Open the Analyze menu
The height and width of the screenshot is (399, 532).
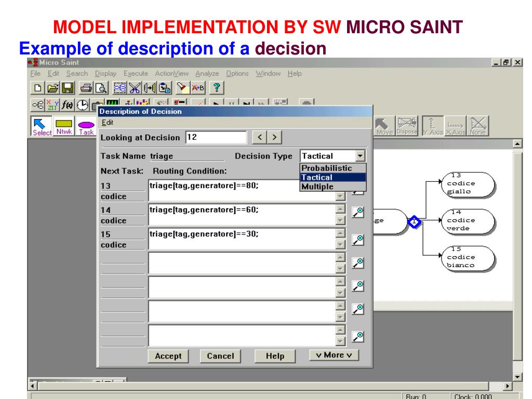tap(207, 74)
